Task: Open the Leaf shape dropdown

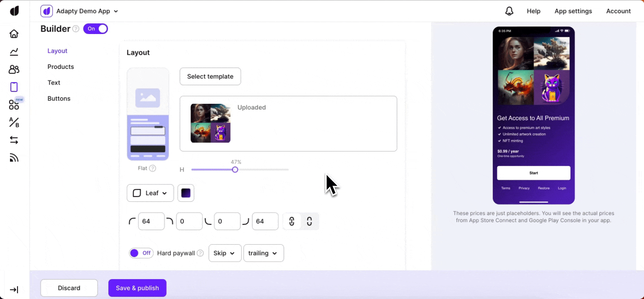Action: click(150, 193)
